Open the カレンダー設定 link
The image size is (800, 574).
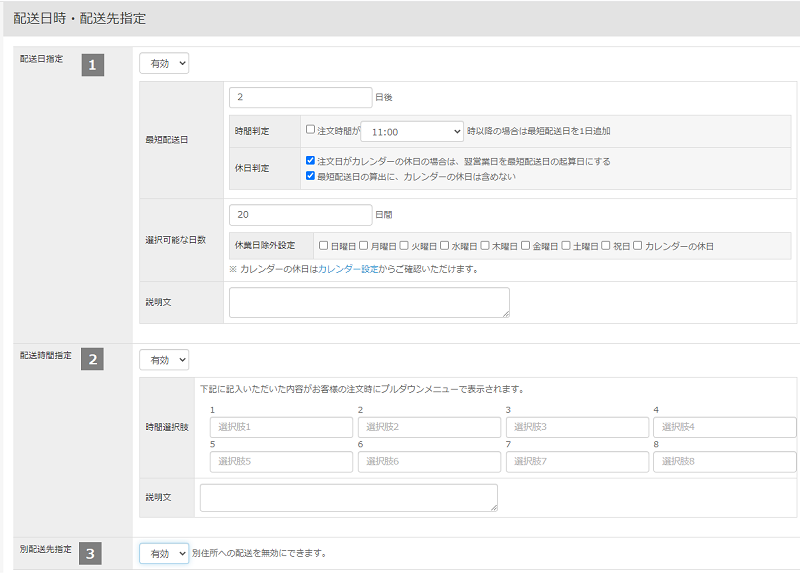pyautogui.click(x=348, y=269)
